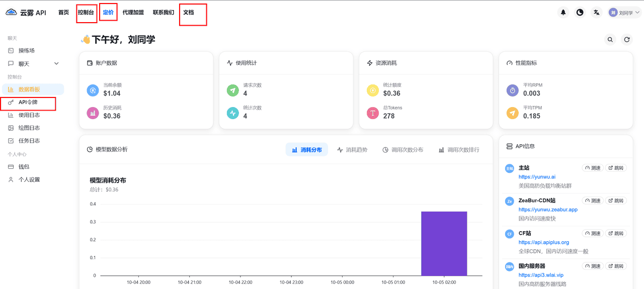Open the 刘同学 user dropdown menu

624,13
